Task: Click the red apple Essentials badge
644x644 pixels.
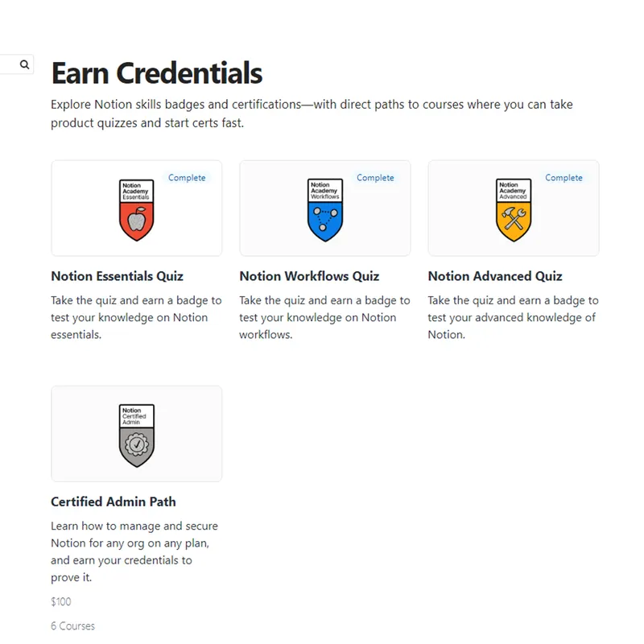Action: click(x=136, y=210)
